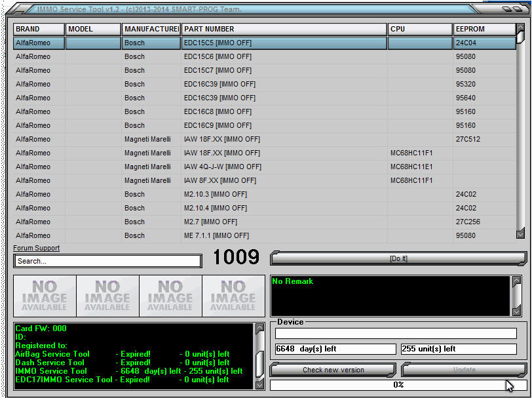532x398 pixels.
Task: Click the AirBag Service Tool line
Action: click(x=123, y=354)
